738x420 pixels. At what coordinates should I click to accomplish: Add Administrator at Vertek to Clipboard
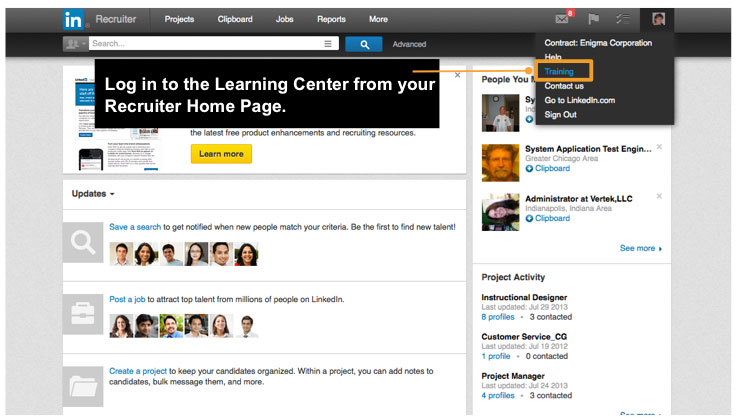tap(548, 218)
